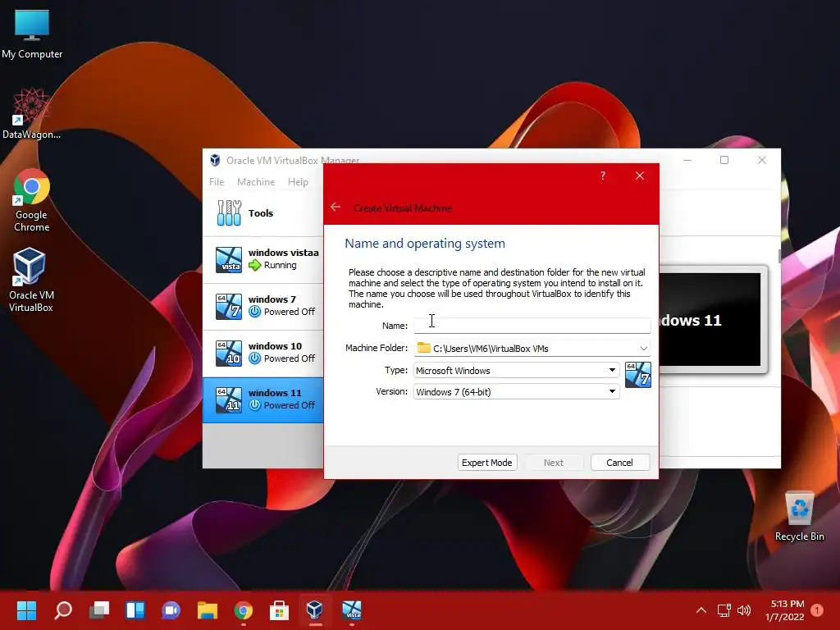Click the 'Running' status under windows vistaa

(x=281, y=265)
